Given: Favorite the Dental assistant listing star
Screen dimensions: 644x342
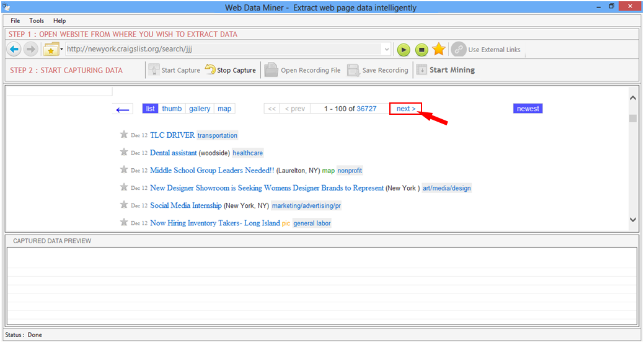Looking at the screenshot, I should pos(124,152).
